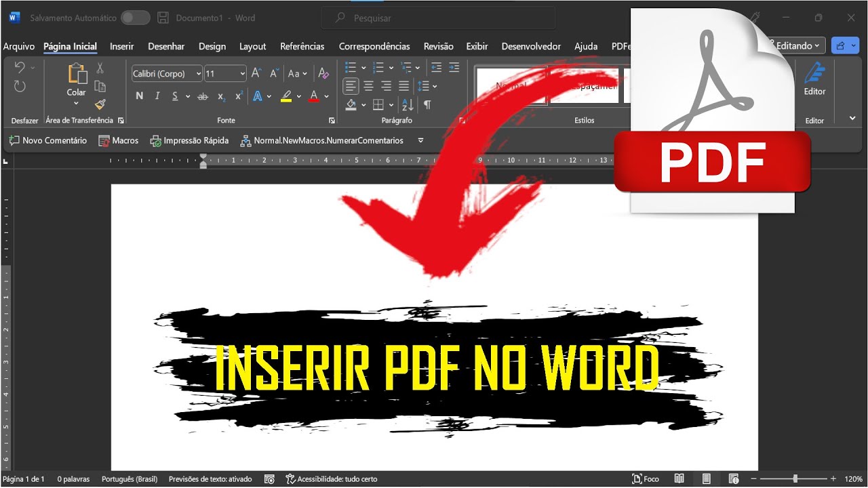Viewport: 868px width, 488px height.
Task: Open the font size 11 dropdown
Action: [242, 73]
